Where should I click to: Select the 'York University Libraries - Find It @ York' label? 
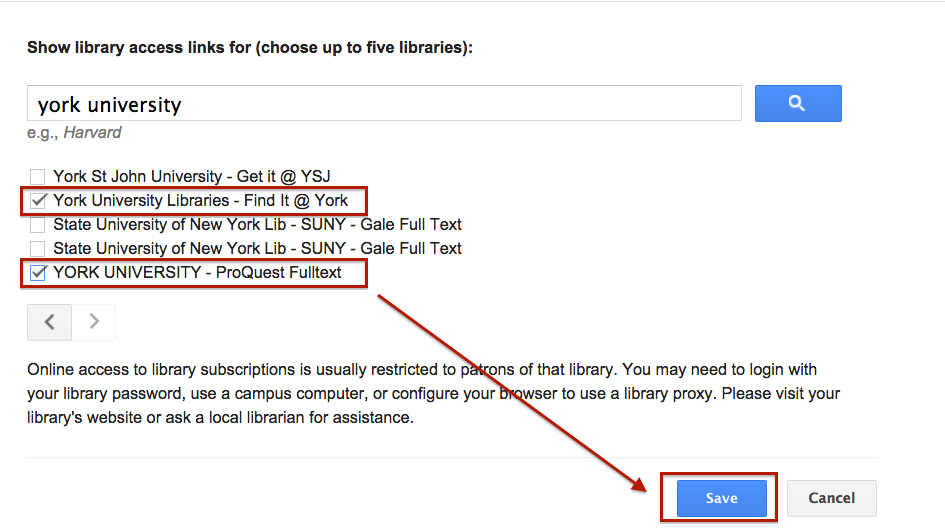coord(201,201)
